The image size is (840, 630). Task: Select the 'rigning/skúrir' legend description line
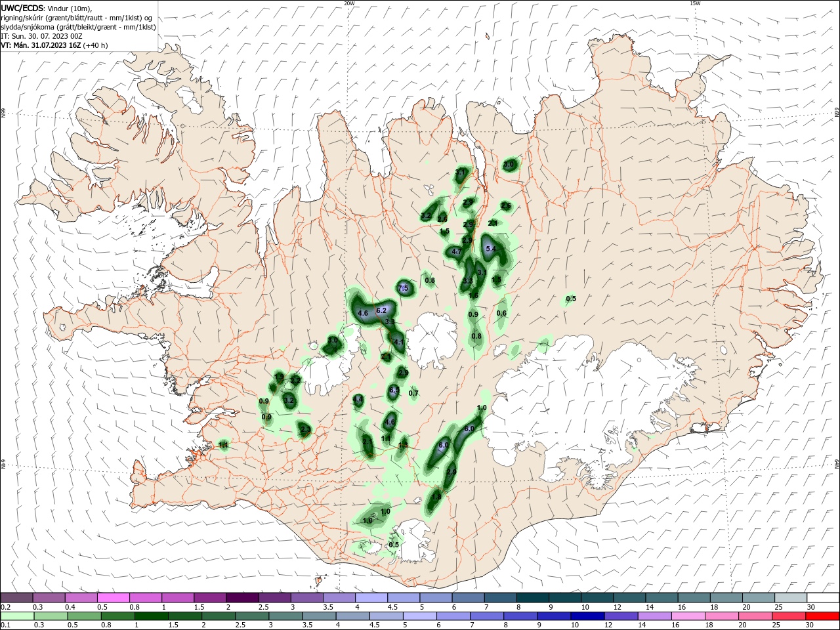point(76,18)
